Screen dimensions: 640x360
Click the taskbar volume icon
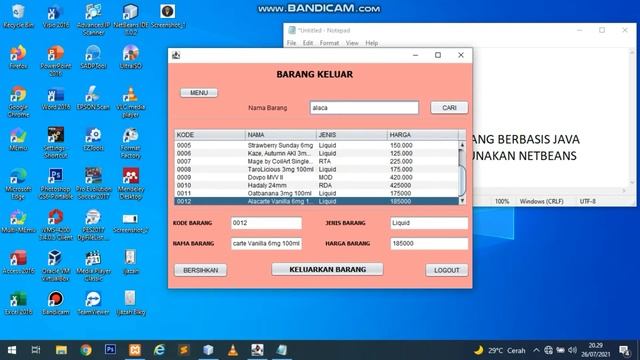click(x=572, y=350)
